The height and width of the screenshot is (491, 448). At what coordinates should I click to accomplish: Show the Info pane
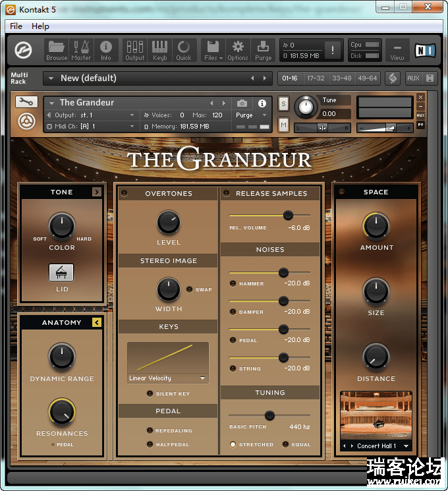tap(106, 50)
